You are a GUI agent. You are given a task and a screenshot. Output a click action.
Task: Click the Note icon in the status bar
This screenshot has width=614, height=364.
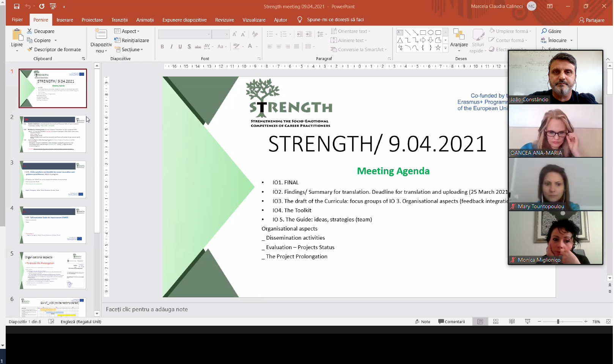point(422,322)
